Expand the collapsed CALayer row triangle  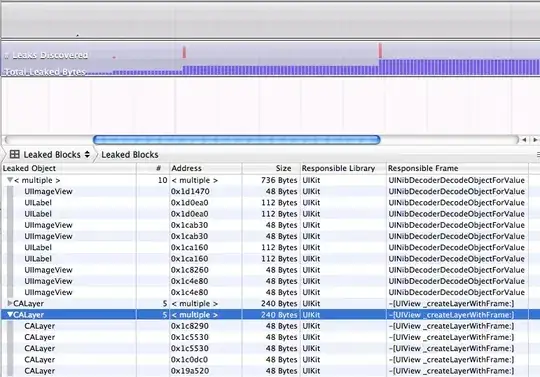[10, 303]
